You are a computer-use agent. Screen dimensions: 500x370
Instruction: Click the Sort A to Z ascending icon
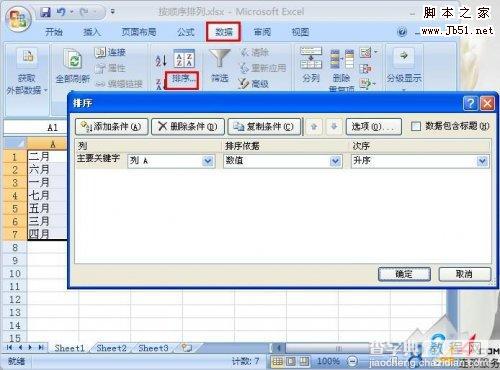[161, 60]
